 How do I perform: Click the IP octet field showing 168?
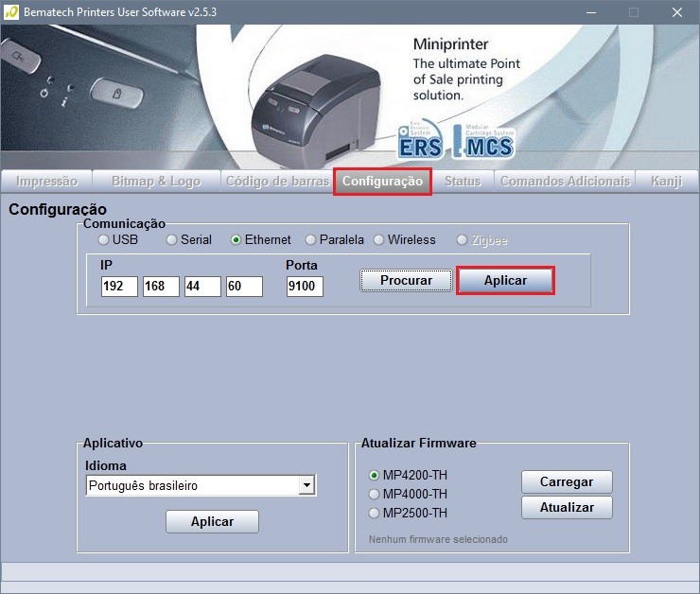[161, 286]
